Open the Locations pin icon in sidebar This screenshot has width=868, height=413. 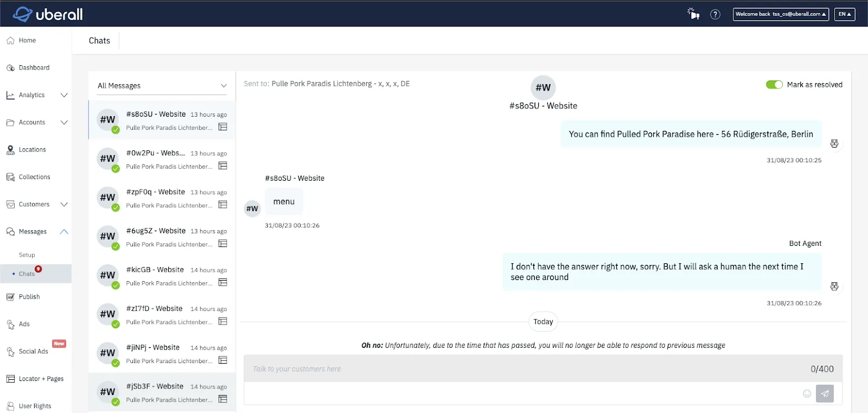[10, 150]
